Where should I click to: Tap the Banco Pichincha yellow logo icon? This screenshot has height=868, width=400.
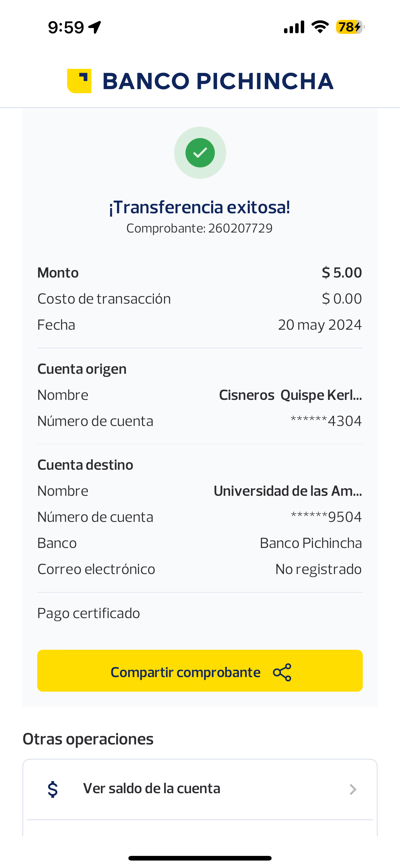79,81
